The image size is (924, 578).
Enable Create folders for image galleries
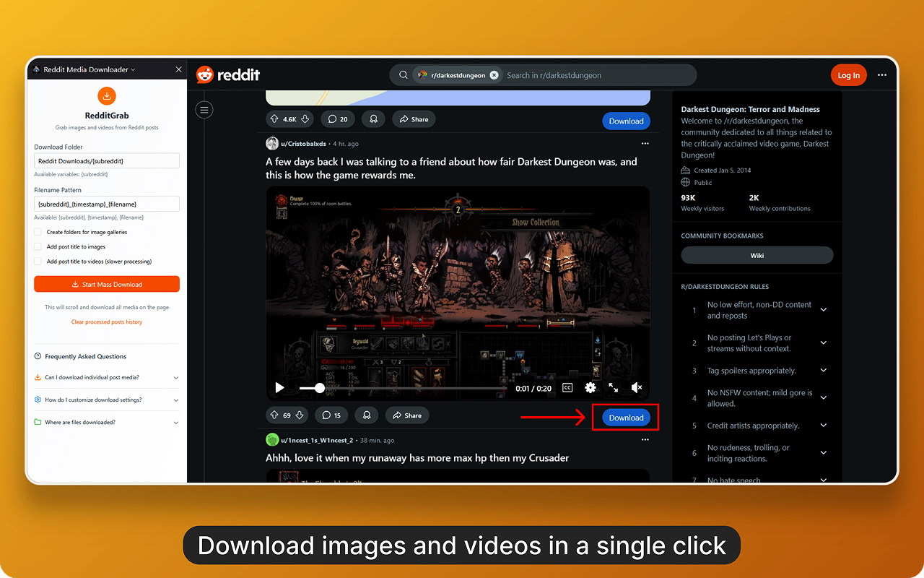[x=38, y=232]
